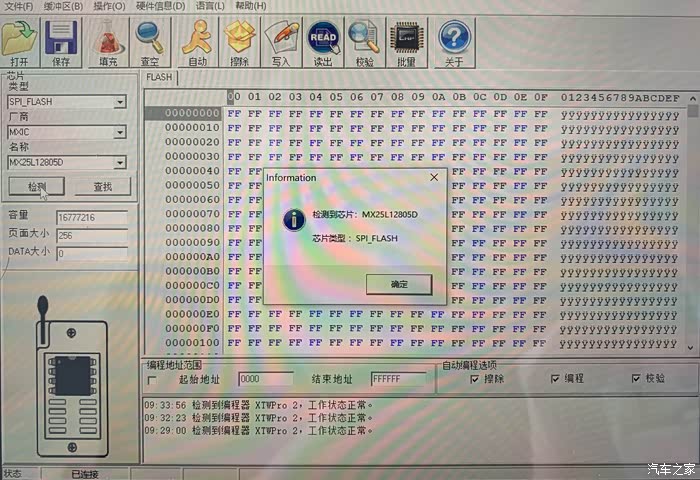Click the 擦除 (Erase) box icon
Image resolution: width=700 pixels, height=480 pixels.
click(239, 43)
